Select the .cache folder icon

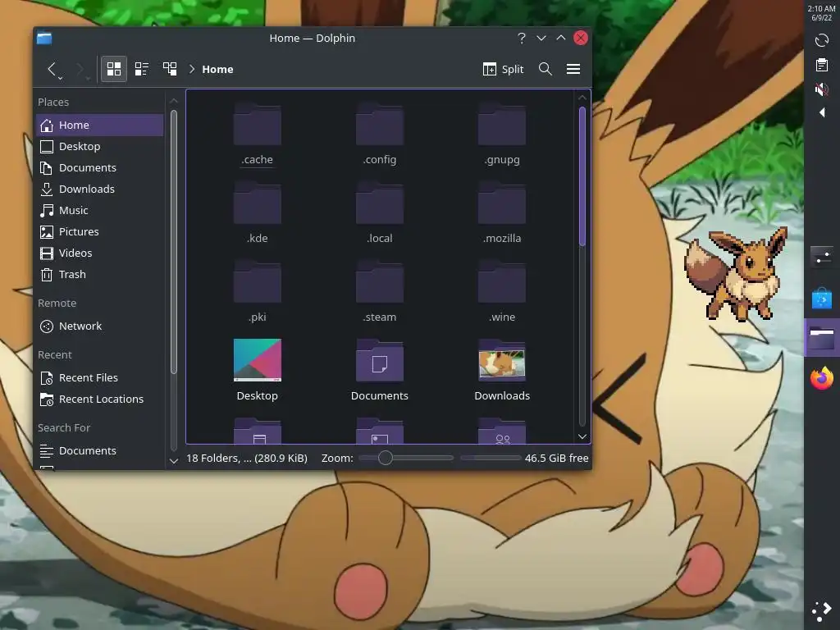[x=257, y=125]
